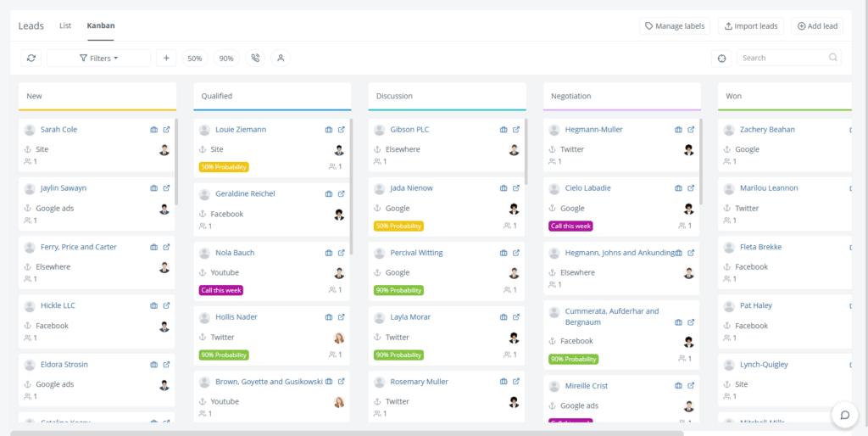Open the Gibson PLC lead
868x436 pixels.
click(x=409, y=130)
